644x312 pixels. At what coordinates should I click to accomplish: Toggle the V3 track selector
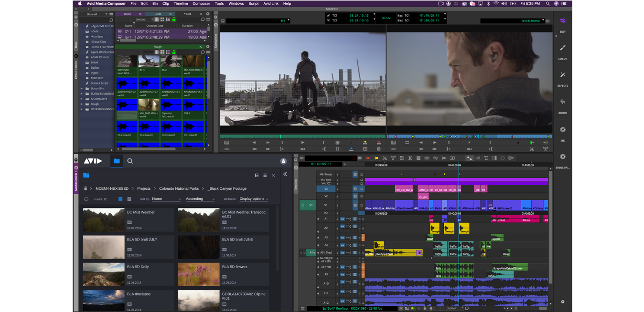coord(326,188)
